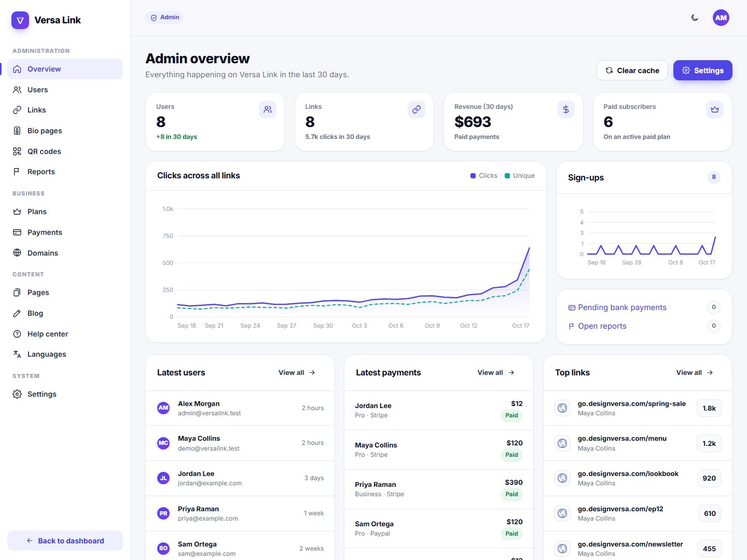View all latest payments
Viewport: 747px width, 560px height.
496,373
